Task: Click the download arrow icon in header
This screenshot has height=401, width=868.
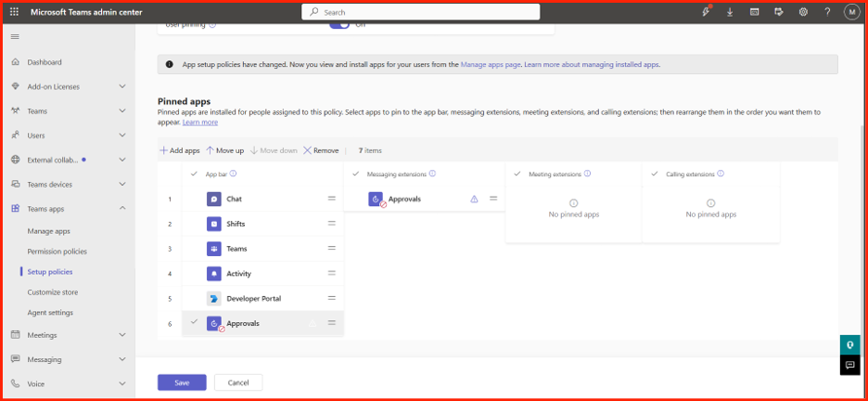Action: click(730, 12)
